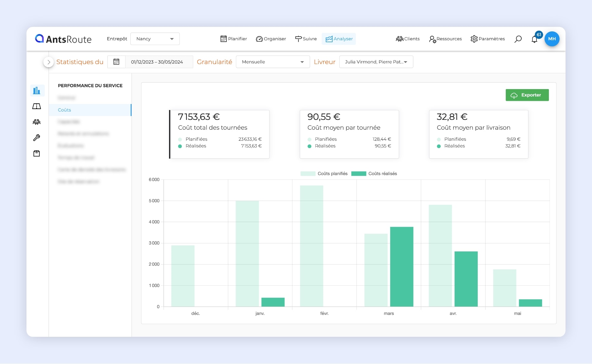Open the date range calendar icon

pyautogui.click(x=116, y=62)
